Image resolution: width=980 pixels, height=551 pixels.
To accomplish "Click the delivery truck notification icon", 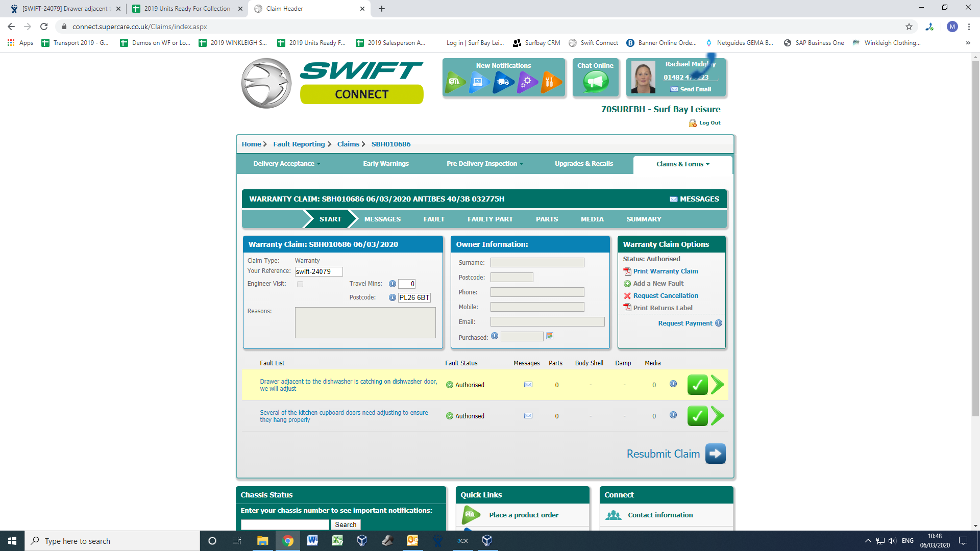I will 503,82.
